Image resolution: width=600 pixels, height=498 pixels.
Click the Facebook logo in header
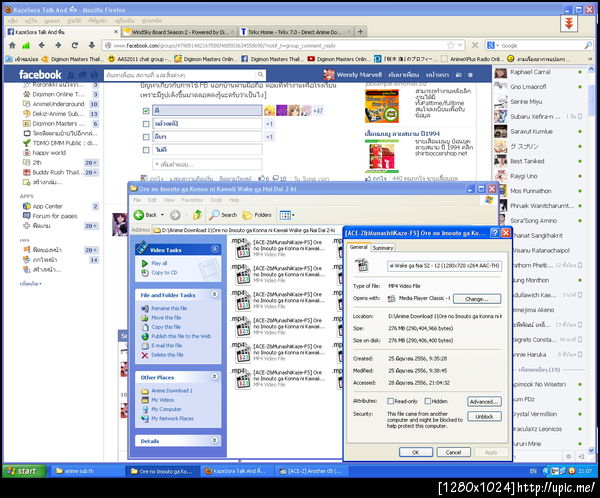tap(40, 75)
